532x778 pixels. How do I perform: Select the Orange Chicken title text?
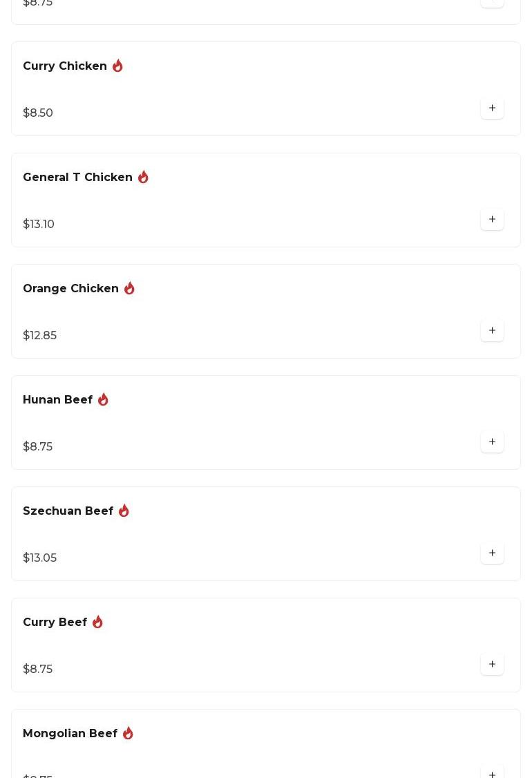pyautogui.click(x=70, y=289)
